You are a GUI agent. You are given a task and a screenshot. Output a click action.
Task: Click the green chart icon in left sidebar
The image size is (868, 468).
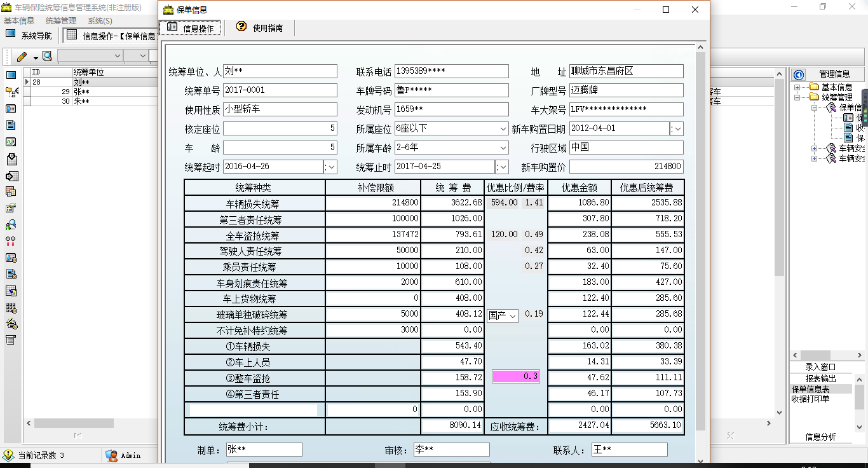point(11,142)
